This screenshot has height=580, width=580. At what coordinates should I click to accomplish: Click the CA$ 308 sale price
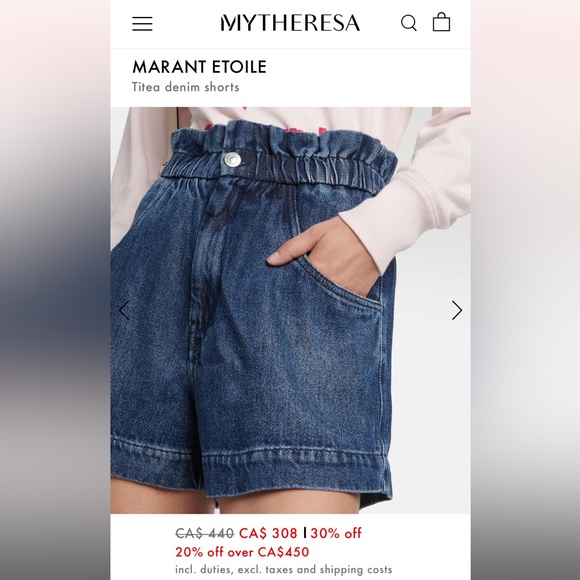coord(268,533)
